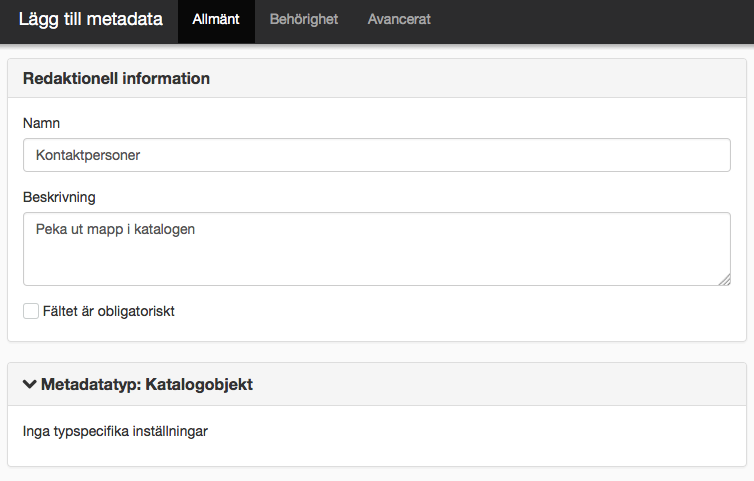This screenshot has height=481, width=754.
Task: Click the 'Inga typspecifika inställningar' text
Action: (x=115, y=431)
